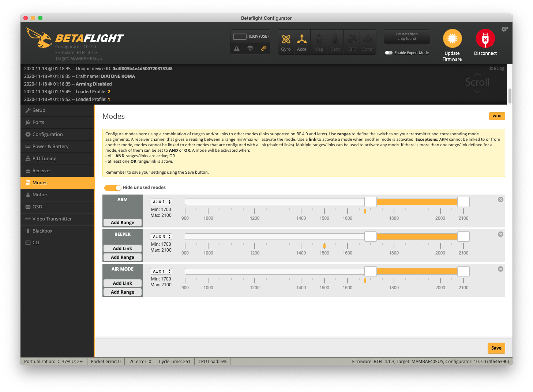Screen dimensions: 533x392
Task: Click the failsafe parachute icon
Action: tap(250, 48)
